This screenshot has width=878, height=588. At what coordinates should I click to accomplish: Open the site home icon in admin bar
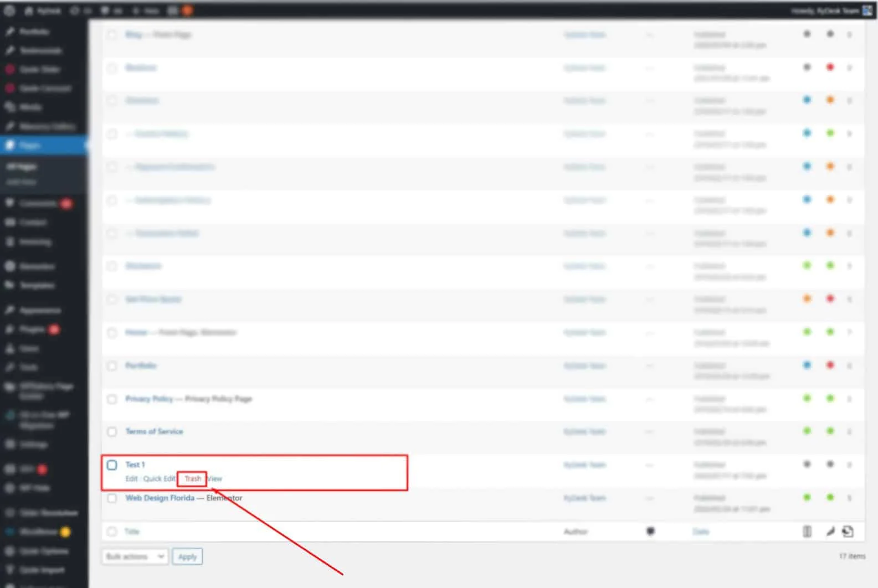(x=42, y=11)
